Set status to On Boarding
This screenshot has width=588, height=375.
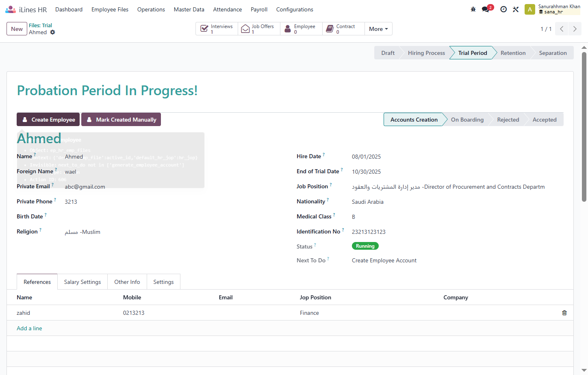(467, 120)
